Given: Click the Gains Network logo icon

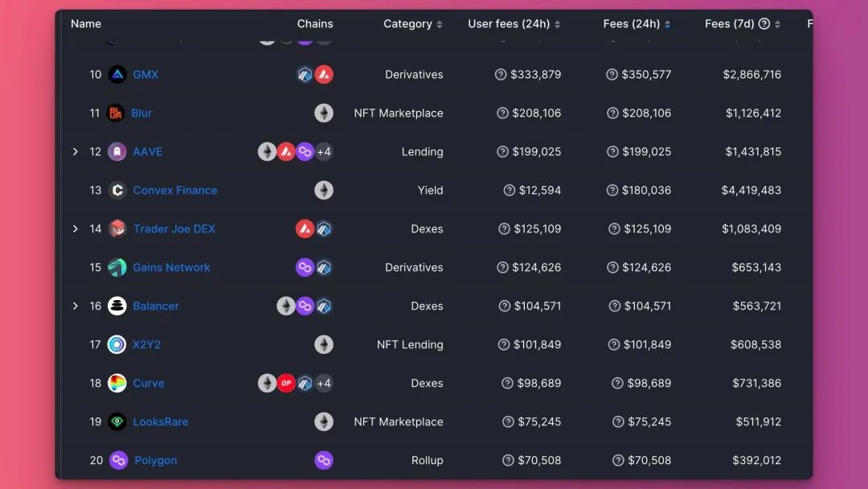Looking at the screenshot, I should tap(117, 268).
